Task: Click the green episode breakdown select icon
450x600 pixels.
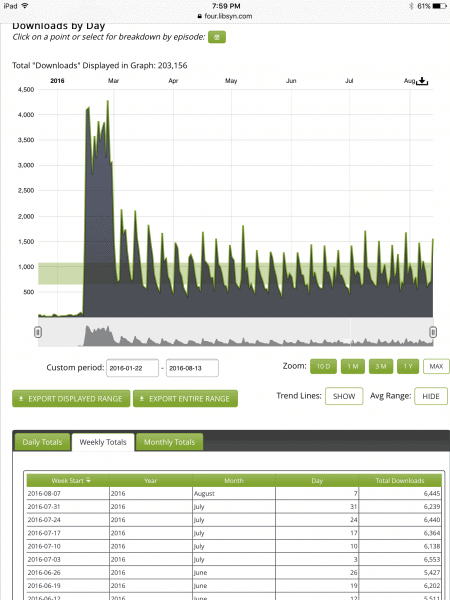Action: [x=217, y=37]
